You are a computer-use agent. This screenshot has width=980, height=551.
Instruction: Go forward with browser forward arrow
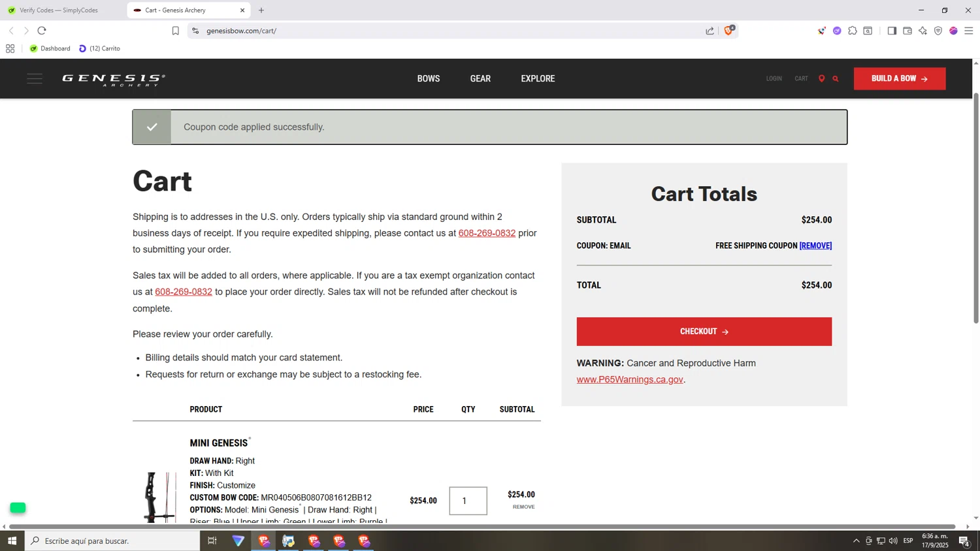click(x=26, y=31)
